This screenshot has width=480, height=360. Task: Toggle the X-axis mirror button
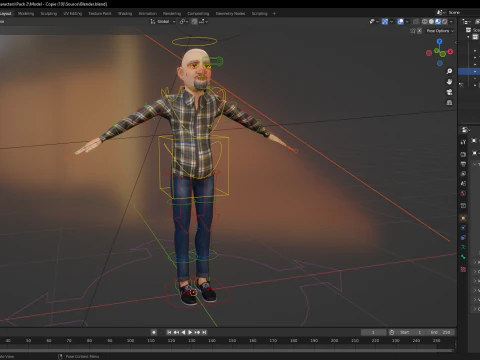click(x=419, y=31)
